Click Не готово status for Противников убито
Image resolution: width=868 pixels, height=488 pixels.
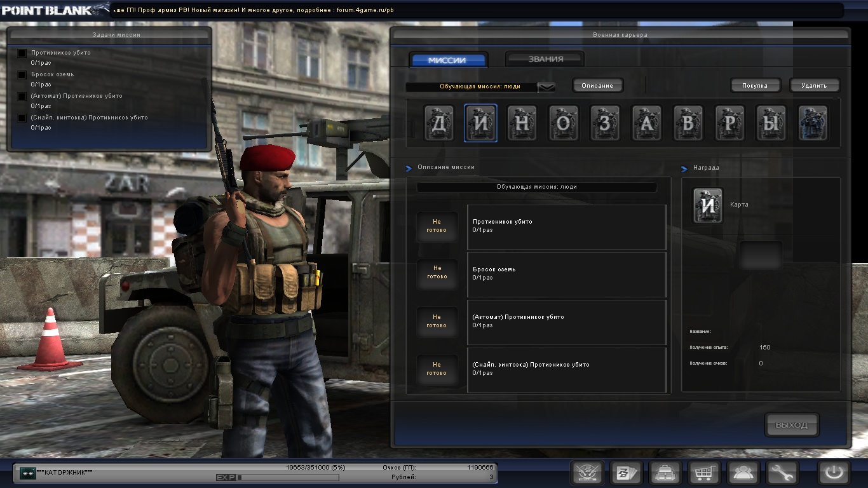coord(437,226)
